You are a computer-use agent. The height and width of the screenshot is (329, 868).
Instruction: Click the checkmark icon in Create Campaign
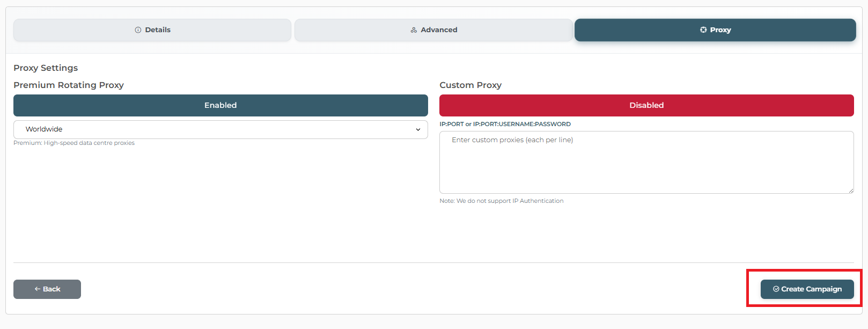[x=776, y=289]
